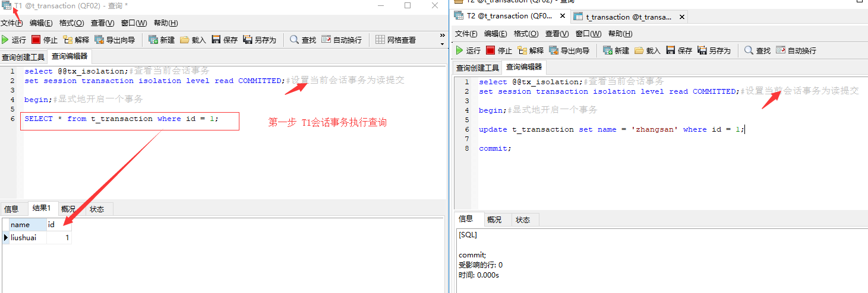Viewport: 868px width, 293px height.
Task: Open File menu (文件) in T1 window
Action: (x=12, y=23)
